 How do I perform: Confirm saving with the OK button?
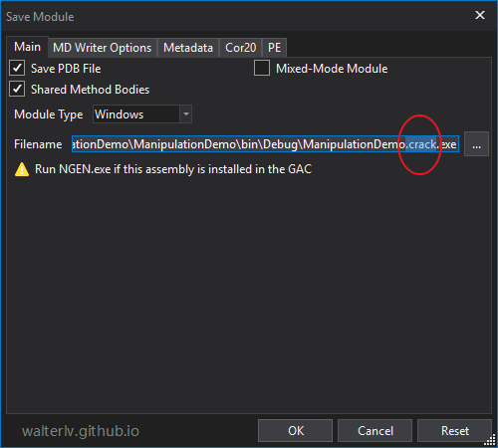(295, 431)
